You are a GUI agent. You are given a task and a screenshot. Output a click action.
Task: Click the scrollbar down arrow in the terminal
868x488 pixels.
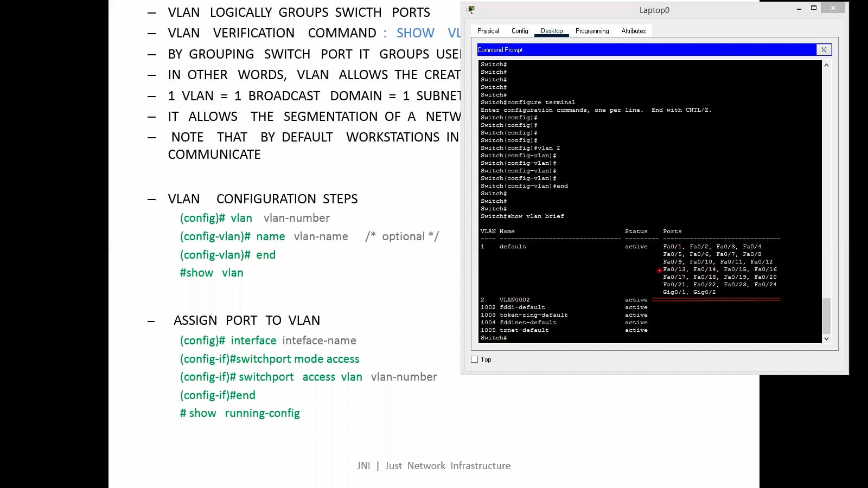pos(827,338)
